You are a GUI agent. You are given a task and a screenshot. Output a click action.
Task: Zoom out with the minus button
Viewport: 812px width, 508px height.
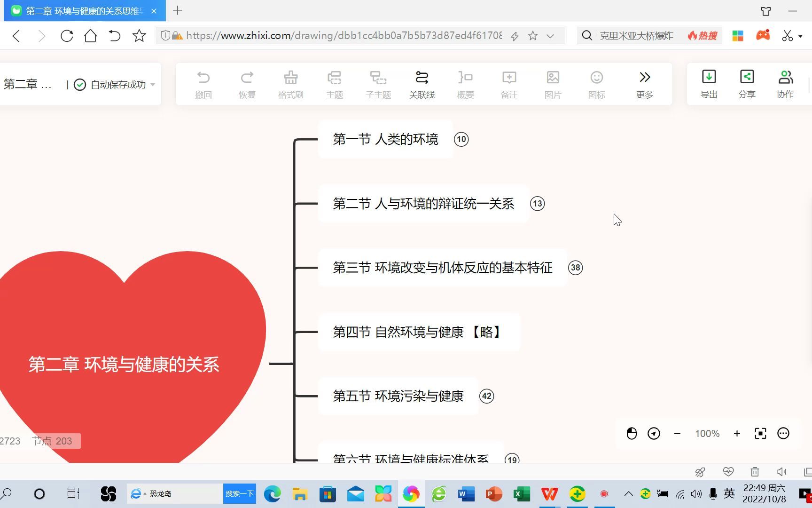[677, 434]
